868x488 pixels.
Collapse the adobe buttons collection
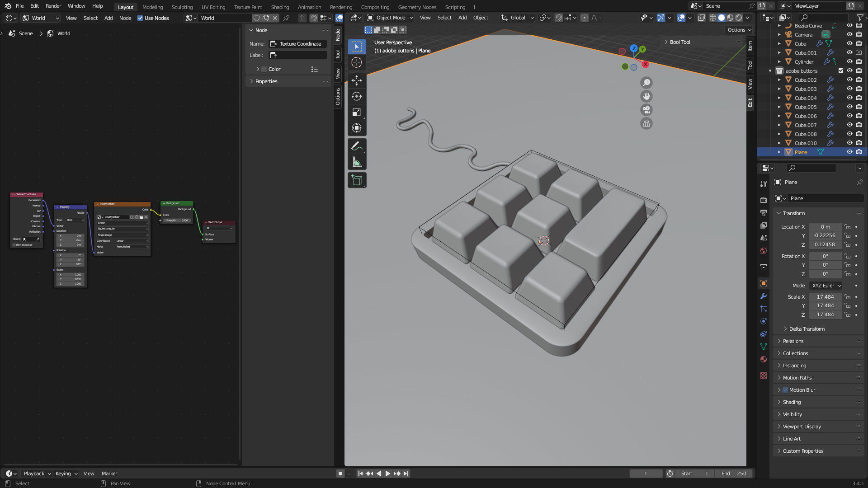770,71
